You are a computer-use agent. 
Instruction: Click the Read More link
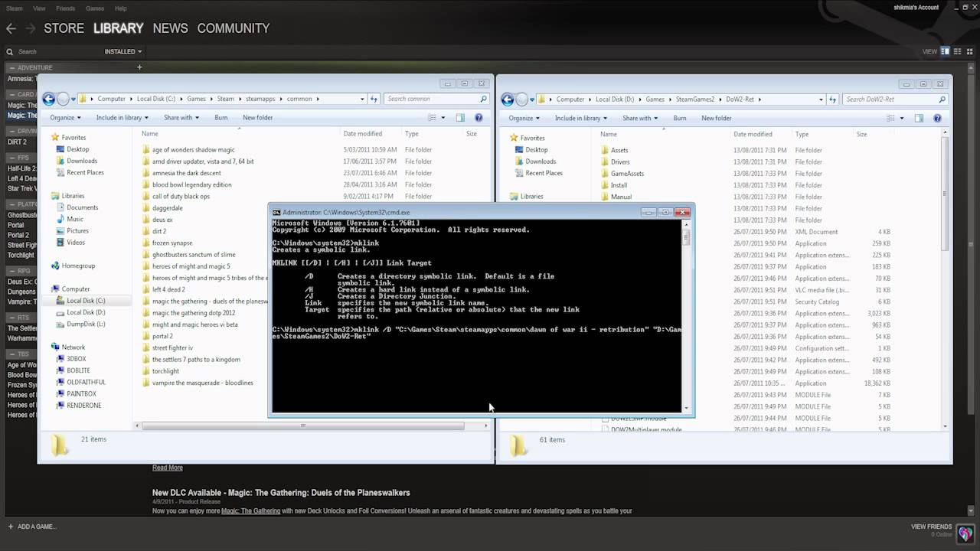(x=167, y=468)
